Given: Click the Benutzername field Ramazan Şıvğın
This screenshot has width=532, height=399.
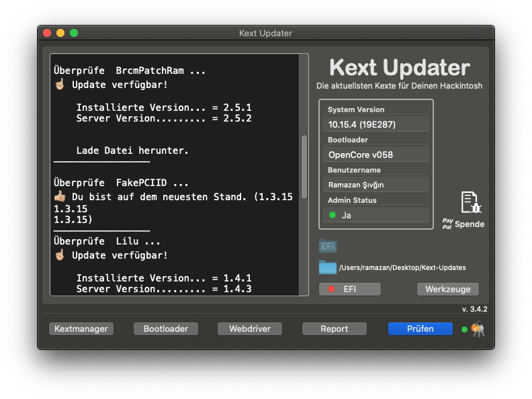Looking at the screenshot, I should pyautogui.click(x=376, y=185).
